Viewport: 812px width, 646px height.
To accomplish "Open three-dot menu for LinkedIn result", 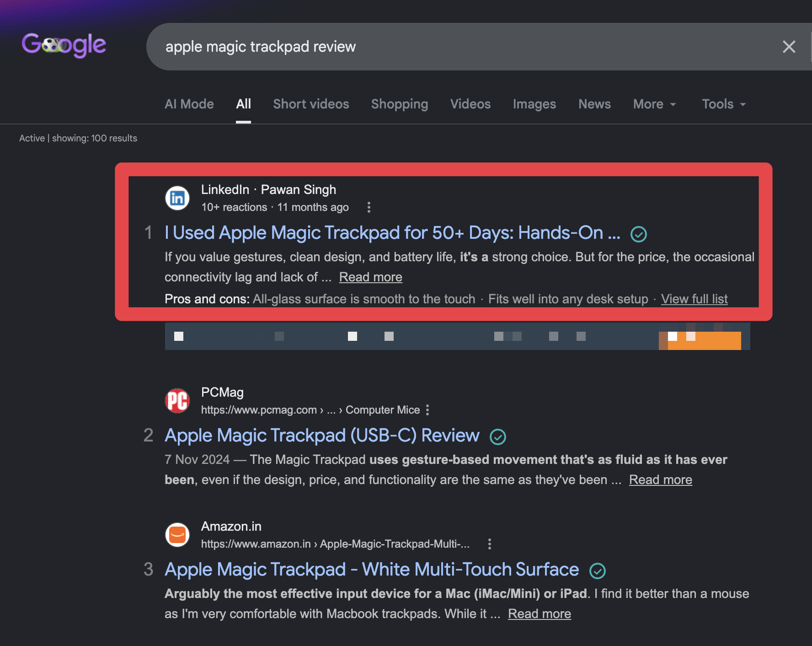I will point(369,207).
